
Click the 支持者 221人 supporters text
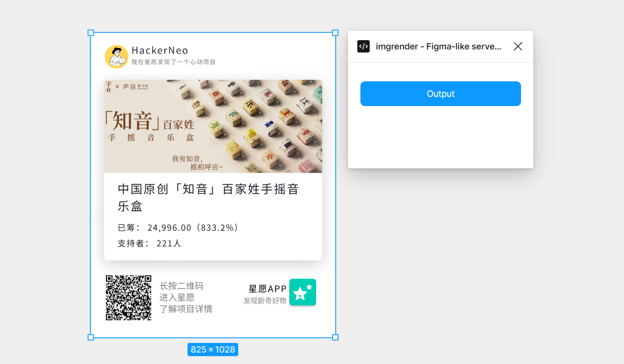(x=149, y=244)
